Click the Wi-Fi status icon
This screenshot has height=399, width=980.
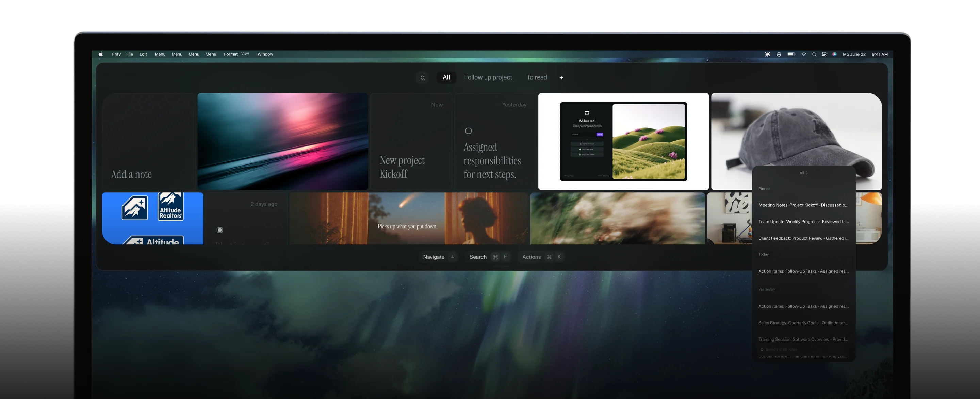(804, 54)
